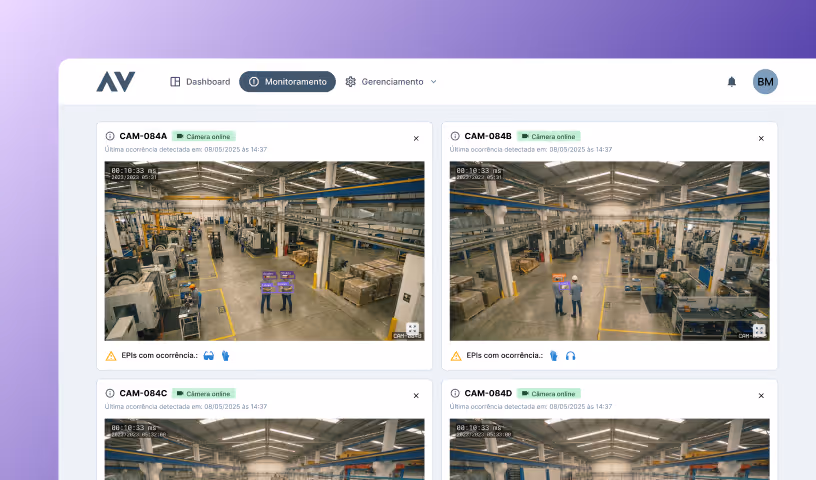Click the CAM-084A video feed
The height and width of the screenshot is (480, 816).
(x=264, y=251)
